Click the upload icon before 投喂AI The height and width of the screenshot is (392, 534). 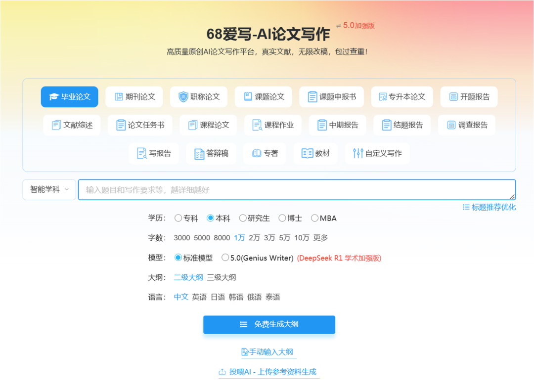(222, 372)
